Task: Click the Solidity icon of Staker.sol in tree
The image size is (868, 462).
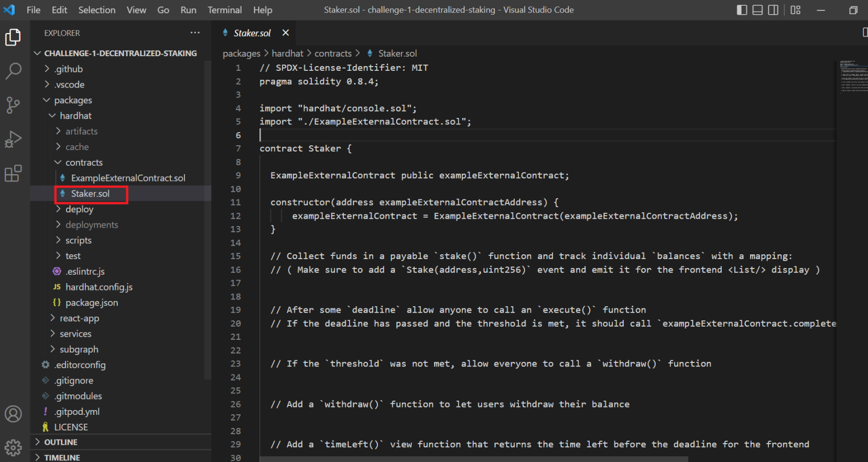Action: coord(62,194)
